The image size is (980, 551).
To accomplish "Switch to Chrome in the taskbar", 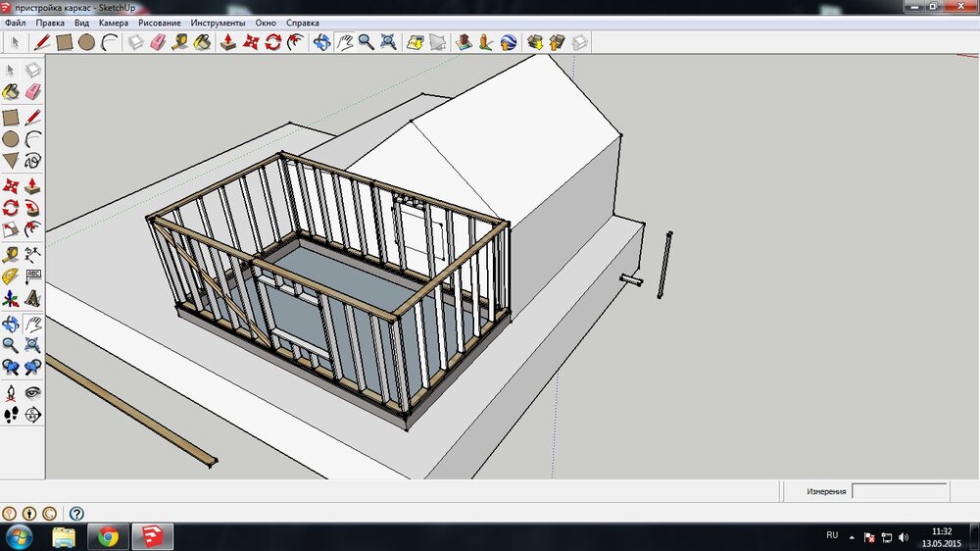I will coord(108,536).
